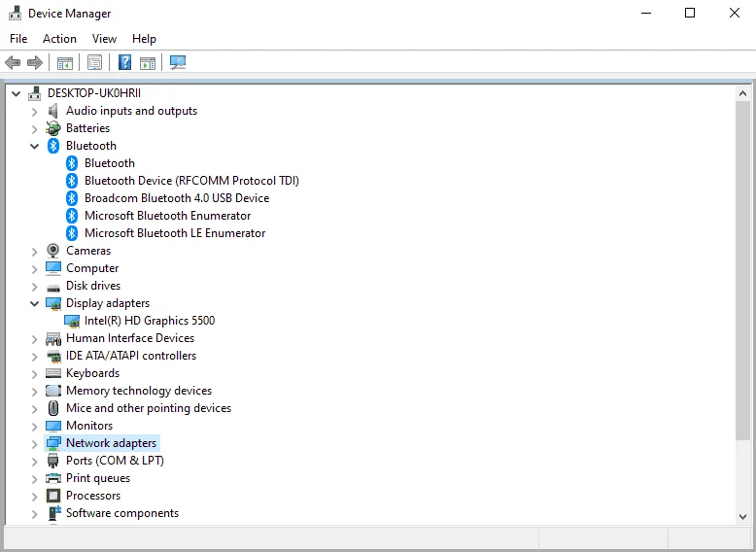Expand the Keyboards chevron

[34, 374]
